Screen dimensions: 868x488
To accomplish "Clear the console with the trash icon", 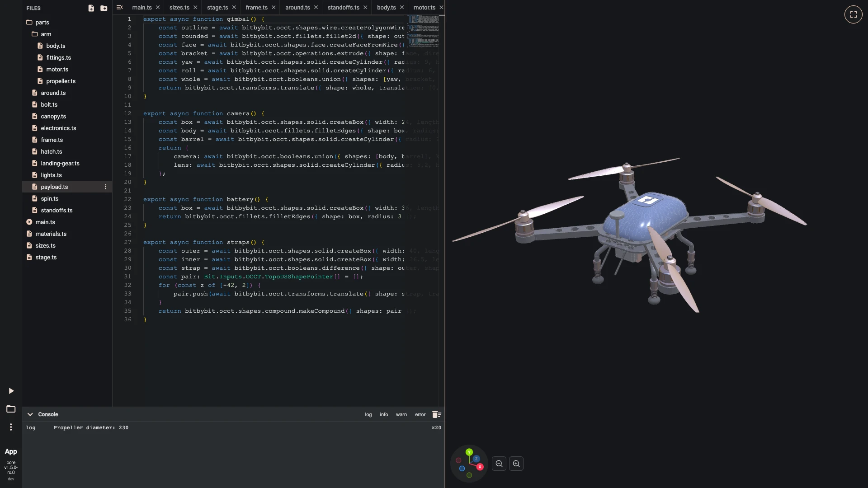I will [436, 414].
